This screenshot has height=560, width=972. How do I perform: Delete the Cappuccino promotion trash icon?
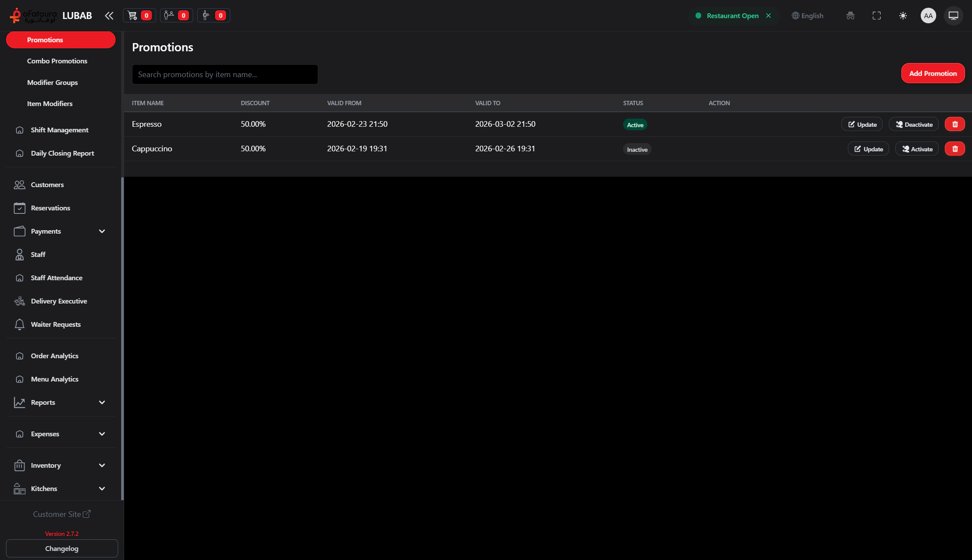[954, 149]
